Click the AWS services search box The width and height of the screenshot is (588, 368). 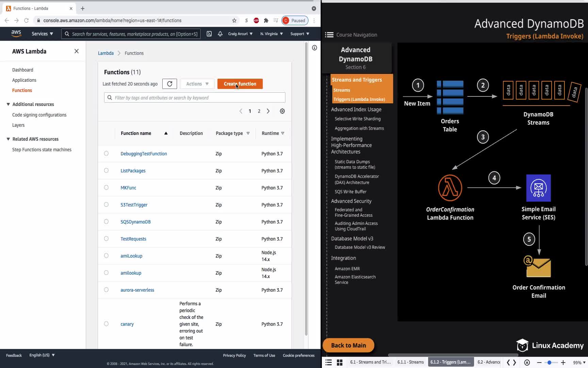131,34
